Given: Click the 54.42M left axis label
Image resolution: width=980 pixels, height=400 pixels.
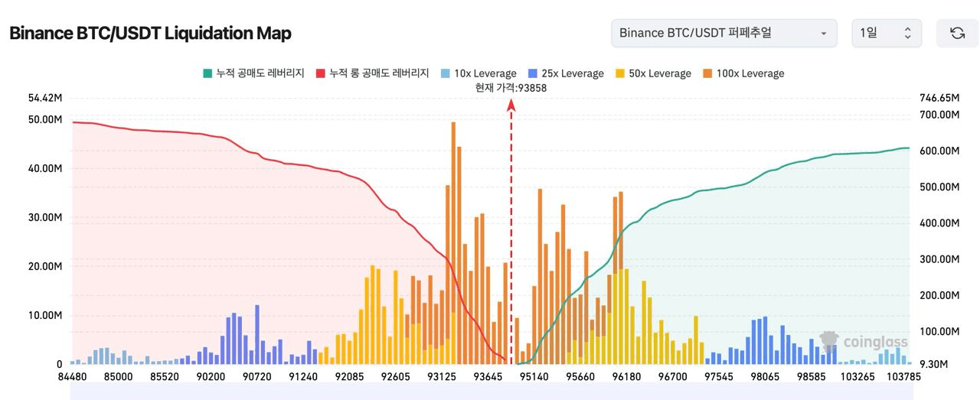Looking at the screenshot, I should 45,98.
